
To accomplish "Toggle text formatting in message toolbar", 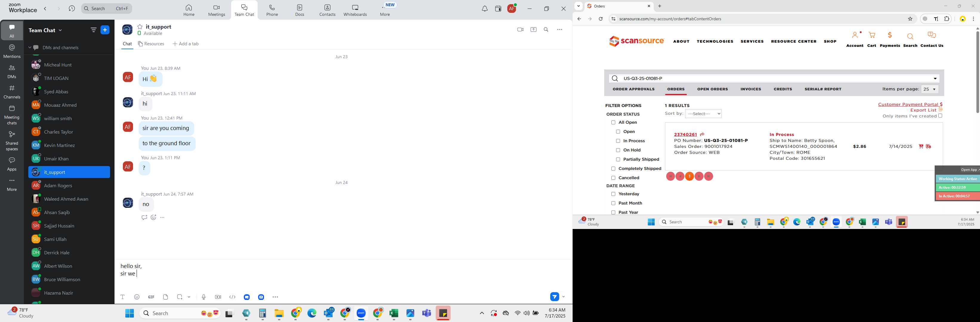I will (123, 297).
